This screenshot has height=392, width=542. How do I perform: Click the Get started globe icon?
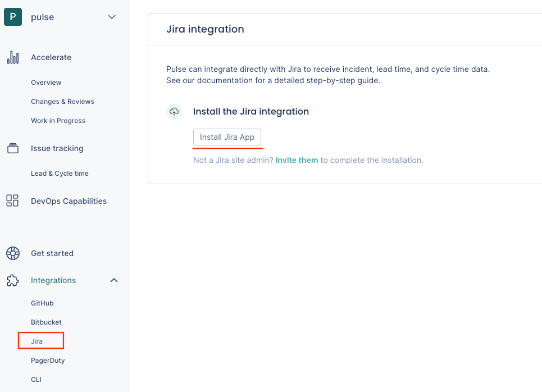(12, 253)
